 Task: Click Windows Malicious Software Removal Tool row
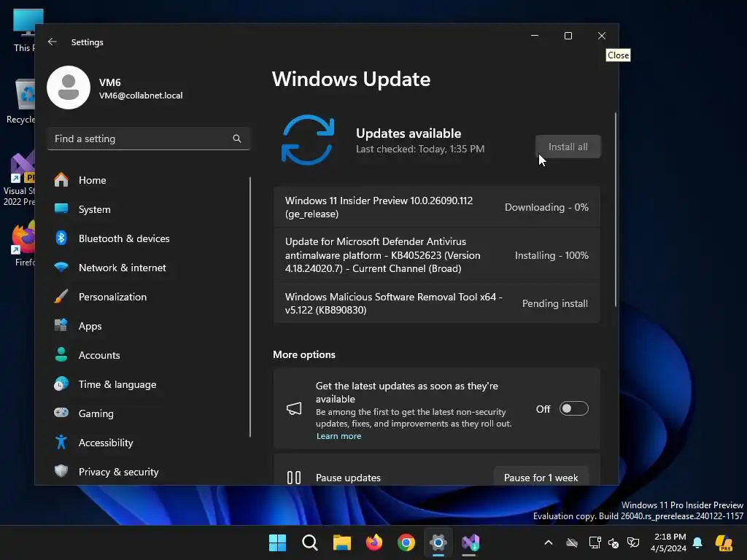(x=436, y=303)
